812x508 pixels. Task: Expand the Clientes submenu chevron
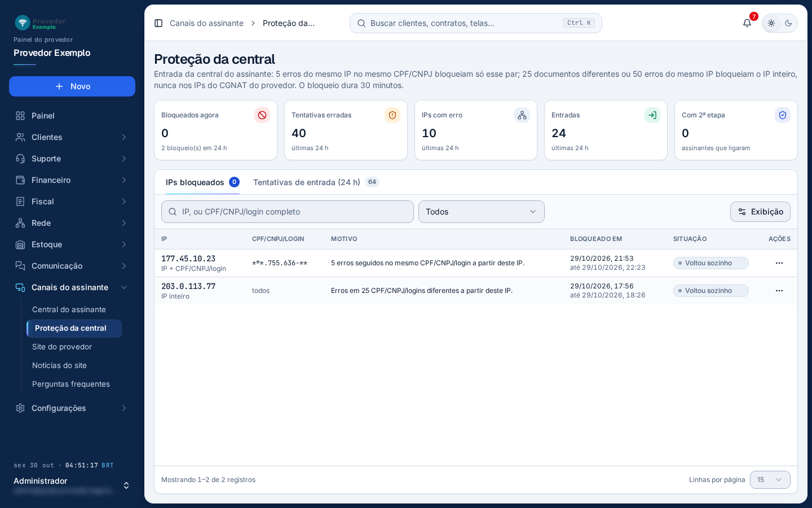point(124,137)
